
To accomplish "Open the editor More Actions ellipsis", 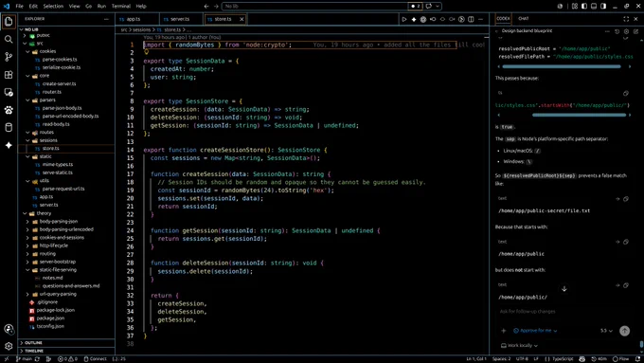I will [x=480, y=19].
